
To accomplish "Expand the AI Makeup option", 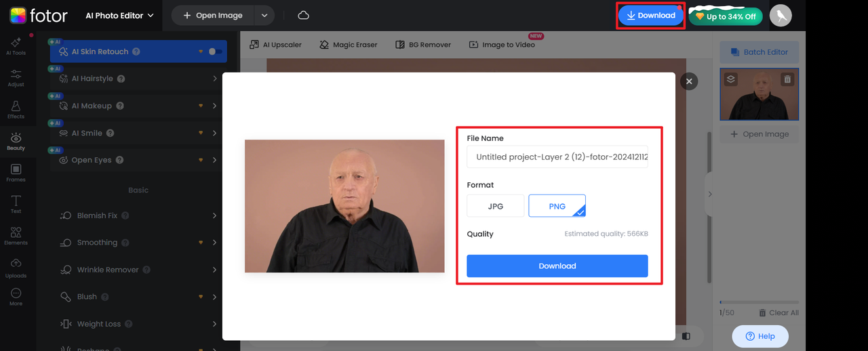I will click(x=214, y=106).
